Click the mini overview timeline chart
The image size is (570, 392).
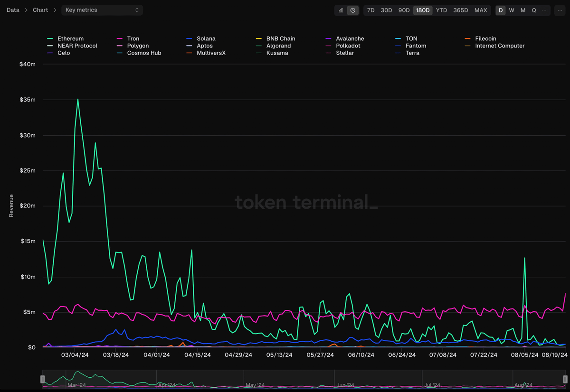point(304,379)
